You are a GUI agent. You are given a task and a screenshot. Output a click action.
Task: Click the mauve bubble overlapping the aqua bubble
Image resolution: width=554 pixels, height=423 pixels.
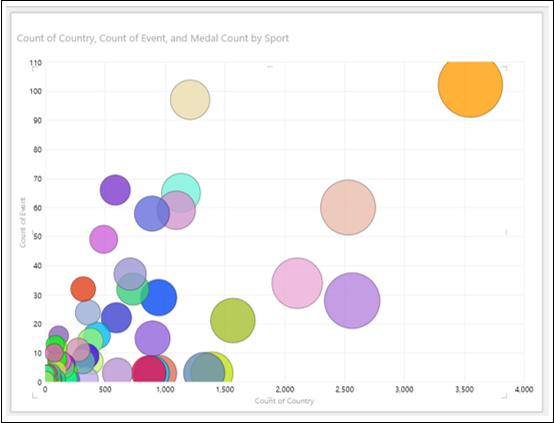(x=176, y=210)
